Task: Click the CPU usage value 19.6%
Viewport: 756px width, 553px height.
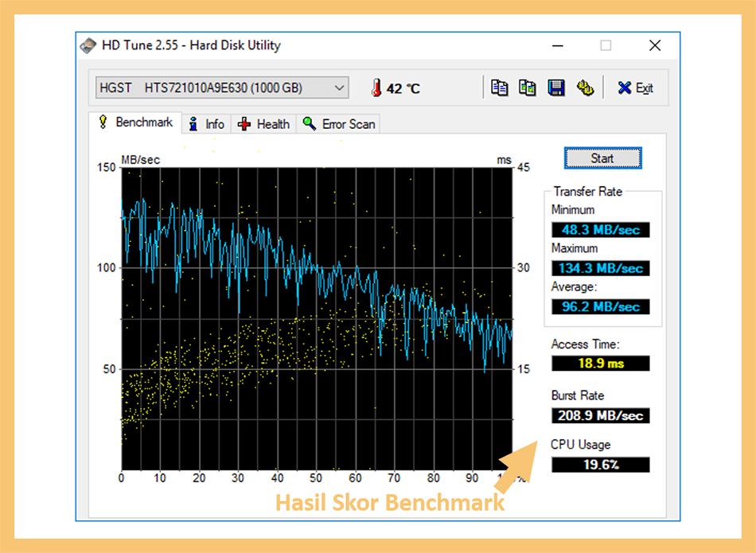Action: click(x=601, y=465)
